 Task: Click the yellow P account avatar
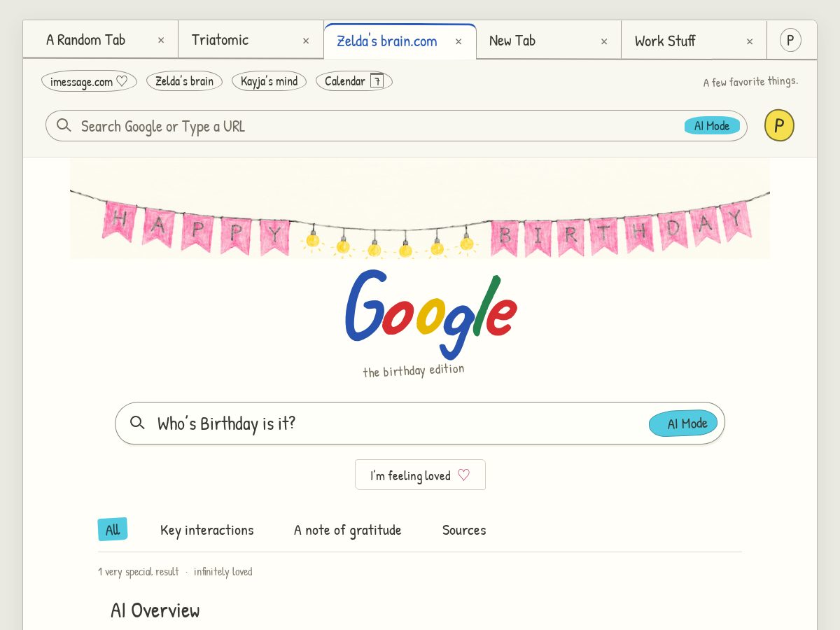point(779,126)
